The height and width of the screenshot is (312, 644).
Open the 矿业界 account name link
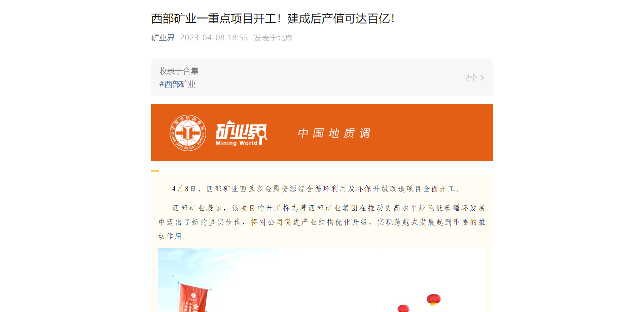click(163, 38)
